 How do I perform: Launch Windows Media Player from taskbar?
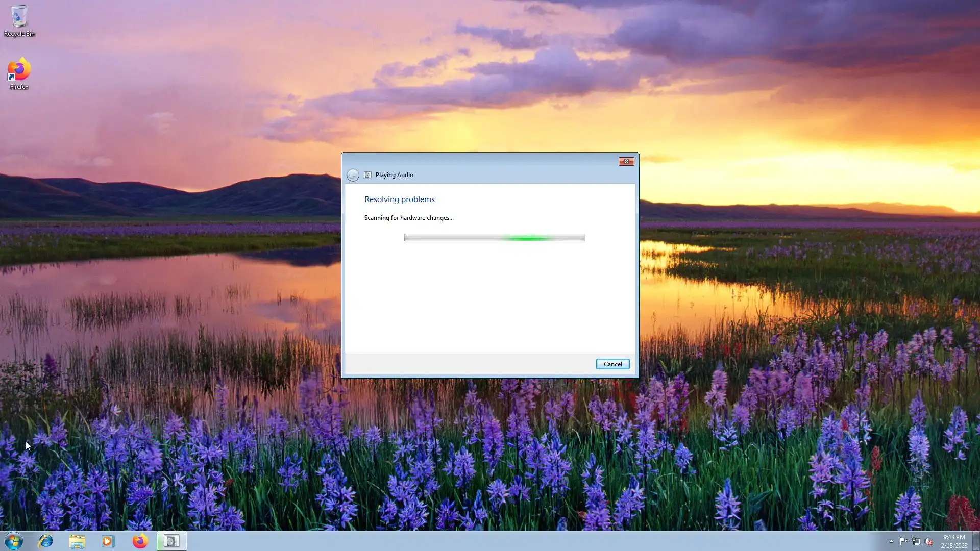pyautogui.click(x=108, y=541)
